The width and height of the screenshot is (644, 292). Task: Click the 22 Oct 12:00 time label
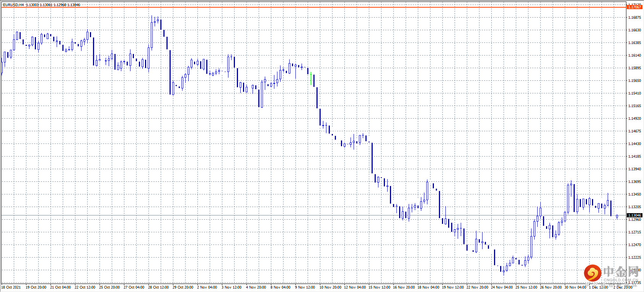pyautogui.click(x=85, y=287)
